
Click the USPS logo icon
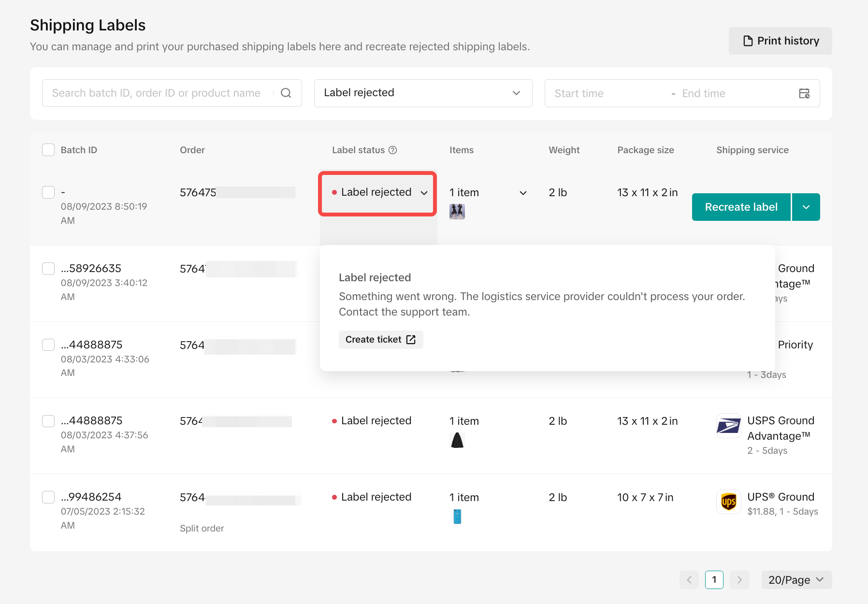[x=728, y=426]
